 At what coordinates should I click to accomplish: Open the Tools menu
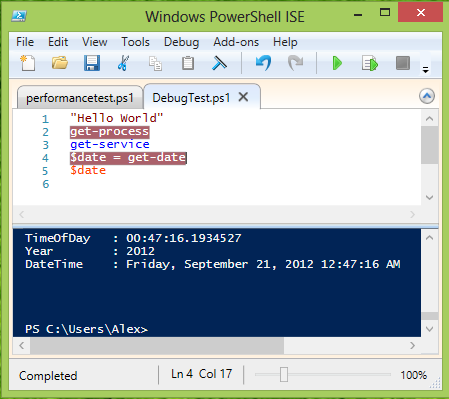click(135, 42)
